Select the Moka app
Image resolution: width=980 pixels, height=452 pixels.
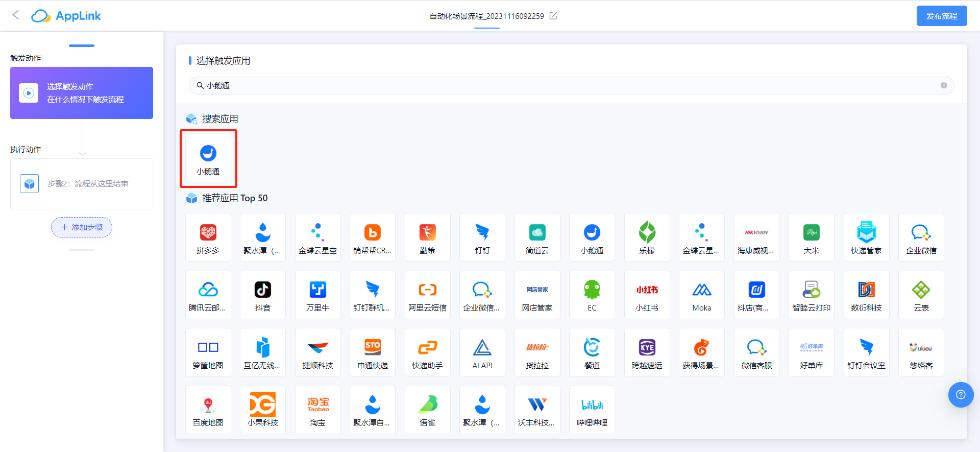[x=702, y=295]
